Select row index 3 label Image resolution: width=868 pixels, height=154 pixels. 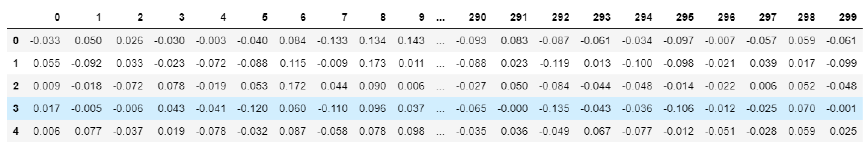pyautogui.click(x=16, y=108)
